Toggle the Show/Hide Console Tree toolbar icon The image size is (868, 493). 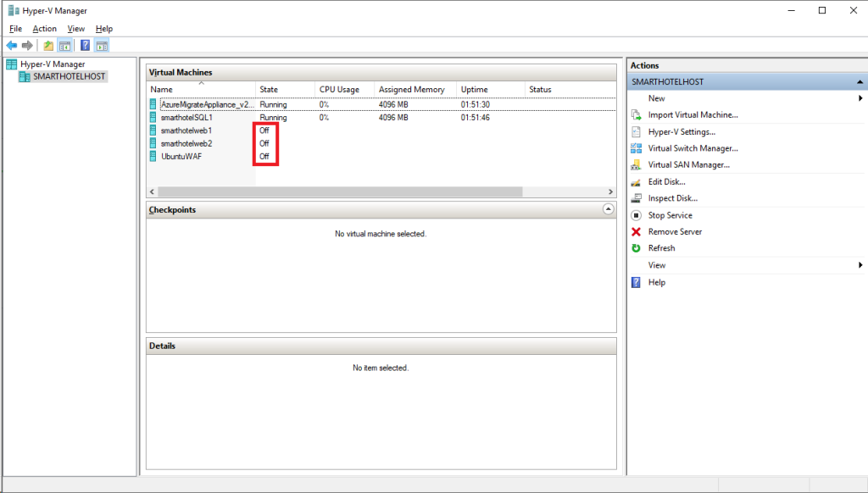[x=64, y=46]
